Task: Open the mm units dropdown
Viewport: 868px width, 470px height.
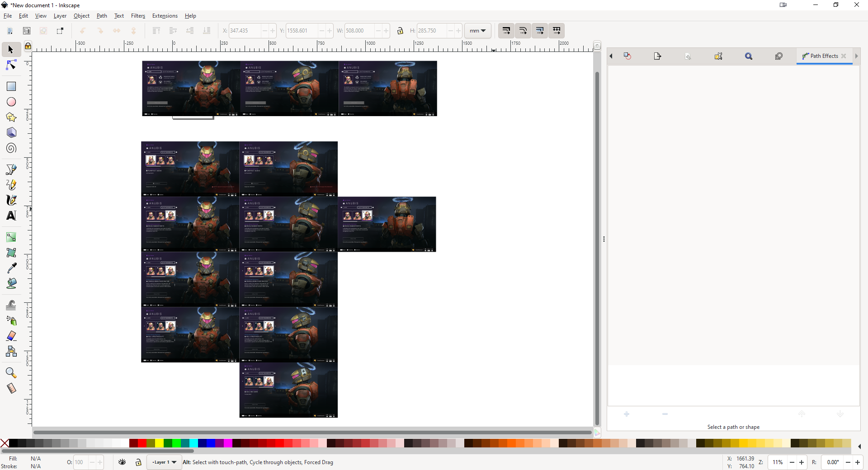Action: point(477,31)
